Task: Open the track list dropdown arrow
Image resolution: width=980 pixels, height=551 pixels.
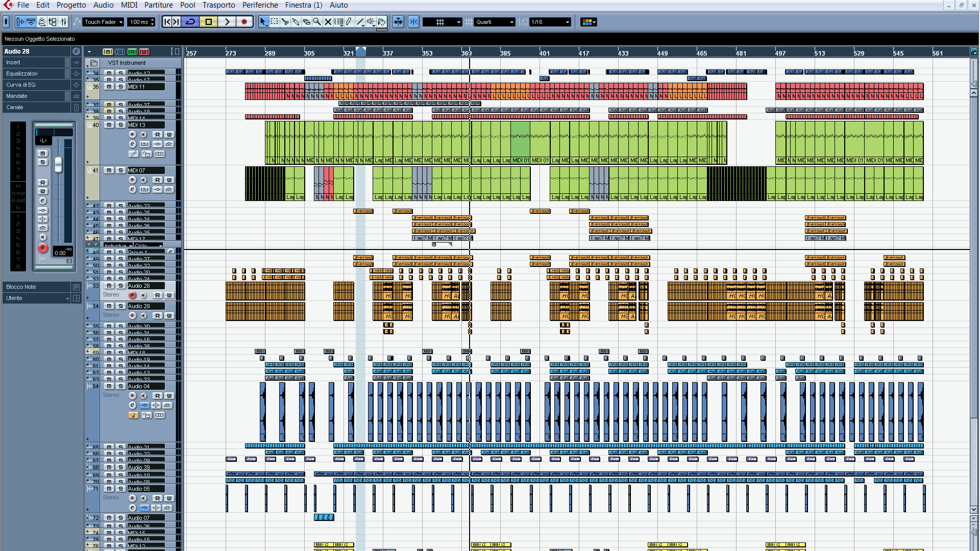Action: pos(89,52)
